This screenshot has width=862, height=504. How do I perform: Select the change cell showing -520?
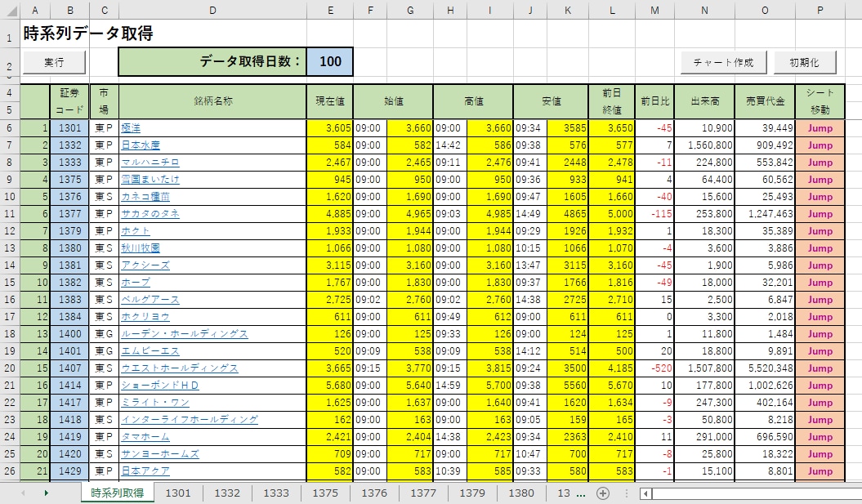tap(654, 368)
